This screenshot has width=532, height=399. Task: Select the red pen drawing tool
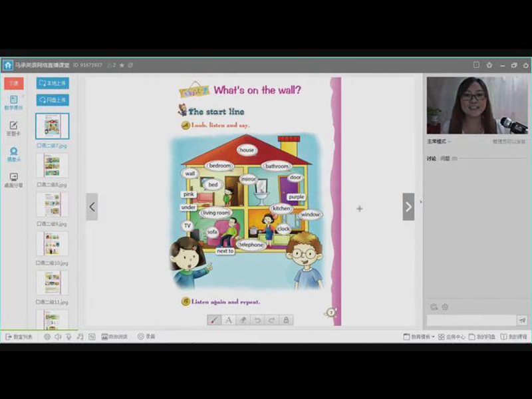click(214, 320)
